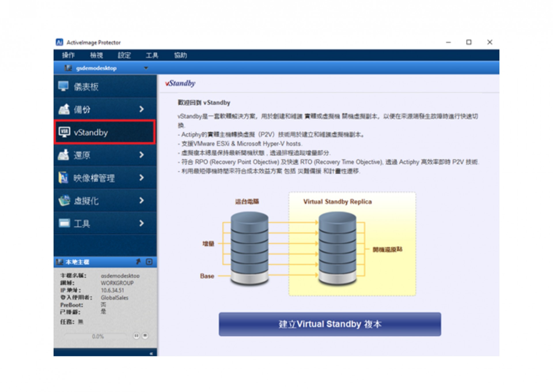The width and height of the screenshot is (553, 392).
Task: Expand the 還原 submenu chevron
Action: 141,155
